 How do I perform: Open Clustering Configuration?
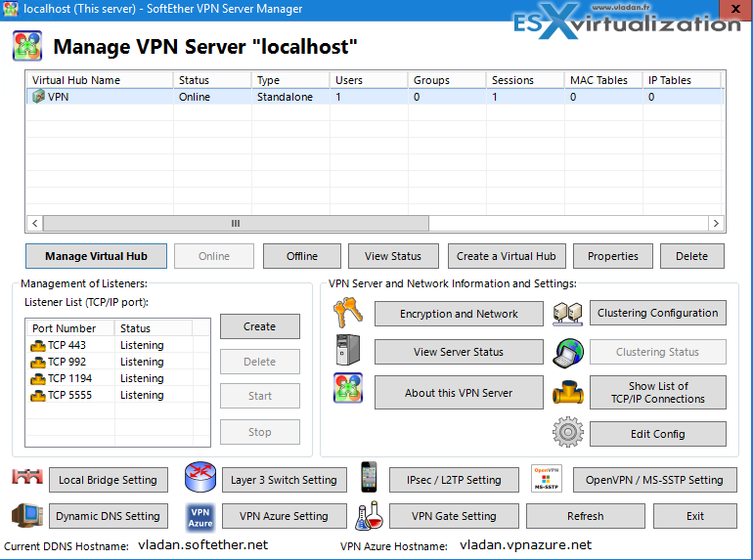pos(657,313)
